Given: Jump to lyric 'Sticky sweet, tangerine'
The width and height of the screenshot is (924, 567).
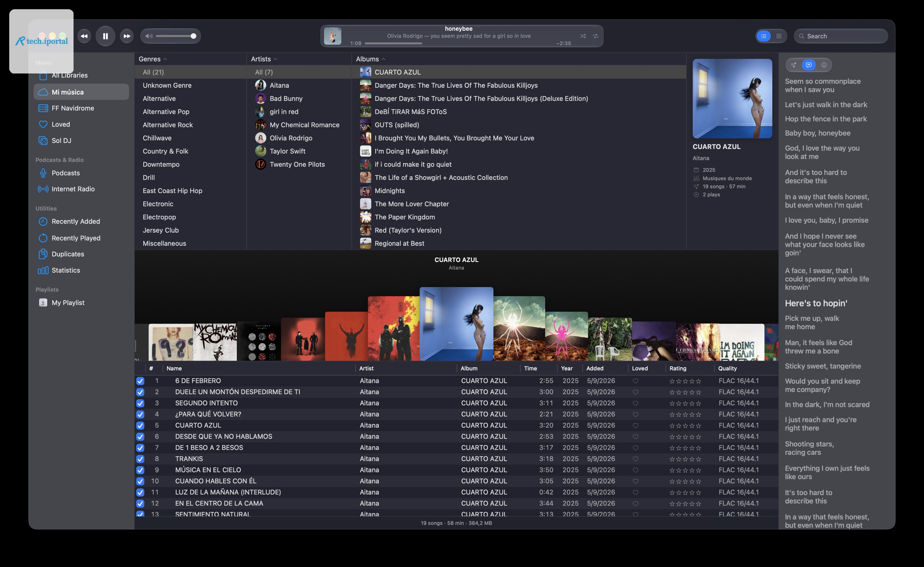Looking at the screenshot, I should pos(823,366).
